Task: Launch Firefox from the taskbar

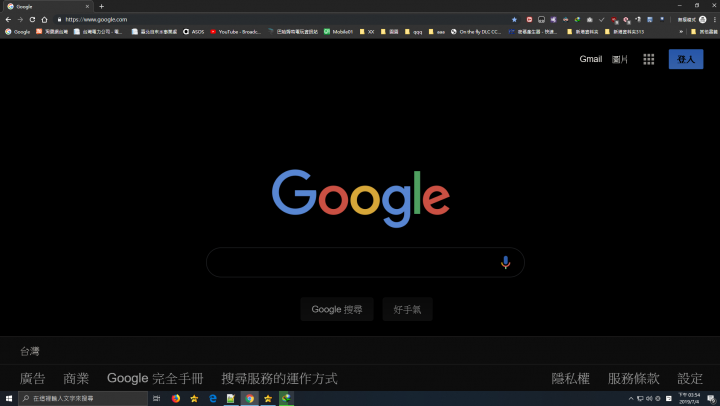Action: click(176, 398)
